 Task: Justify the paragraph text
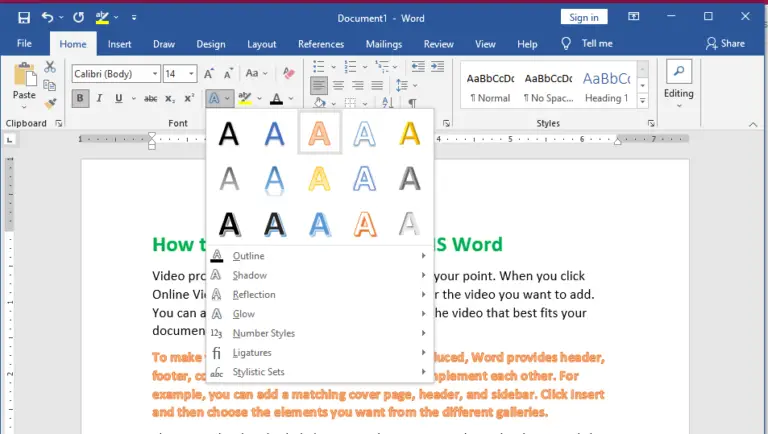pos(377,86)
